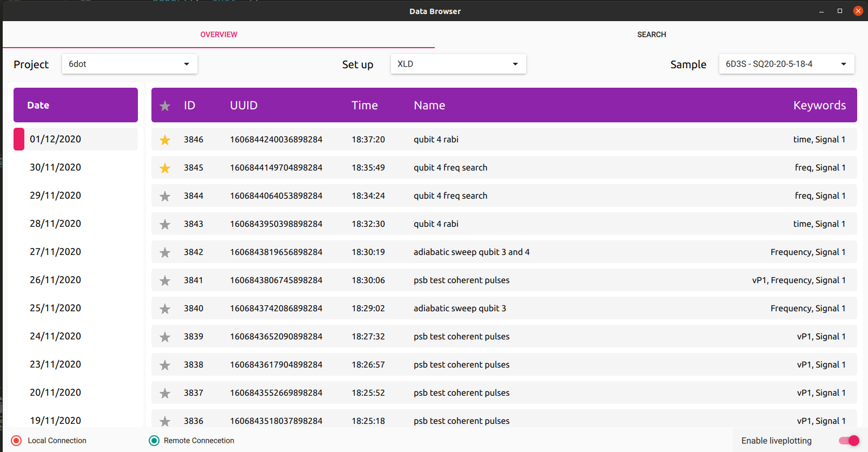
Task: Star measurement 3840 adiabatic sweep qubit 3
Action: [x=165, y=309]
